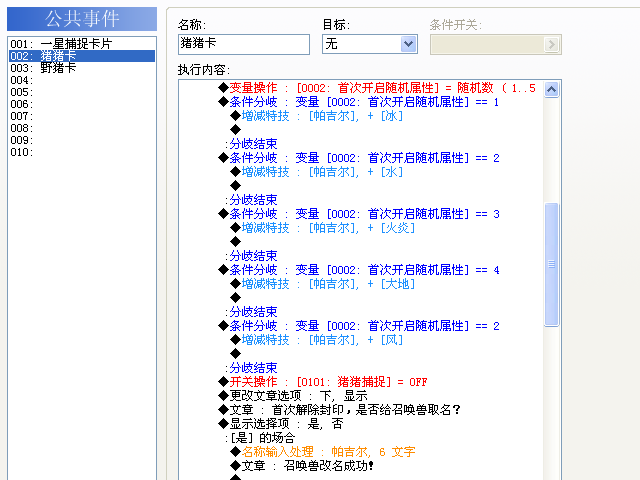Select the 条件分歧 == 4 command line

(358, 270)
